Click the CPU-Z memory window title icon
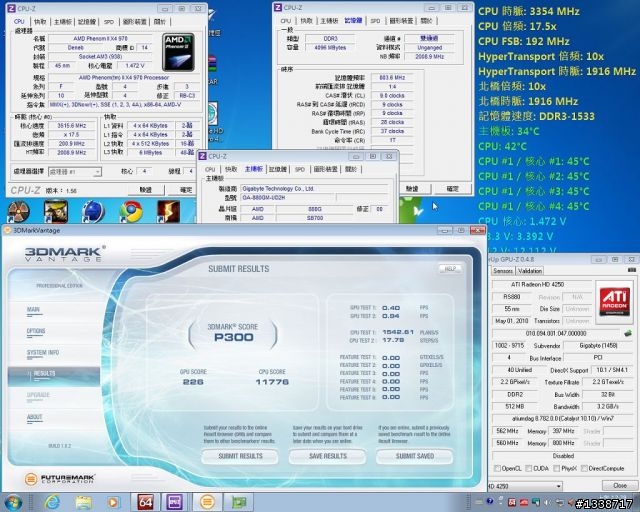Image resolution: width=640 pixels, height=512 pixels. click(278, 8)
